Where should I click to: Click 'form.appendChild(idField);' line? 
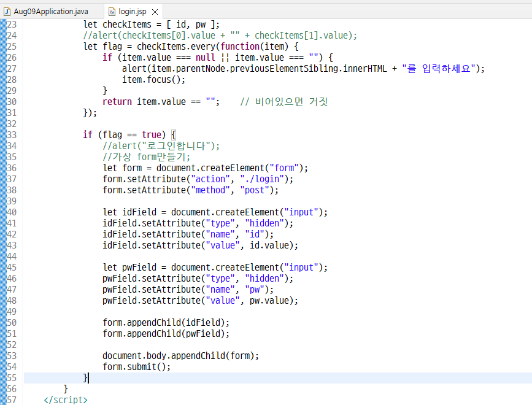click(x=166, y=323)
